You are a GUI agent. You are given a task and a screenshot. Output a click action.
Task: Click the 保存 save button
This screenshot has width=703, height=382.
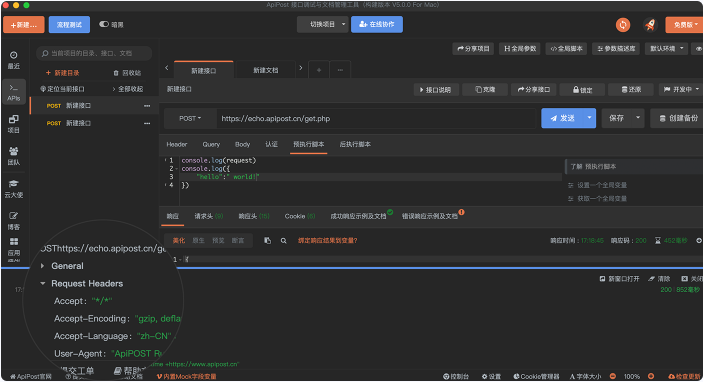(x=616, y=118)
